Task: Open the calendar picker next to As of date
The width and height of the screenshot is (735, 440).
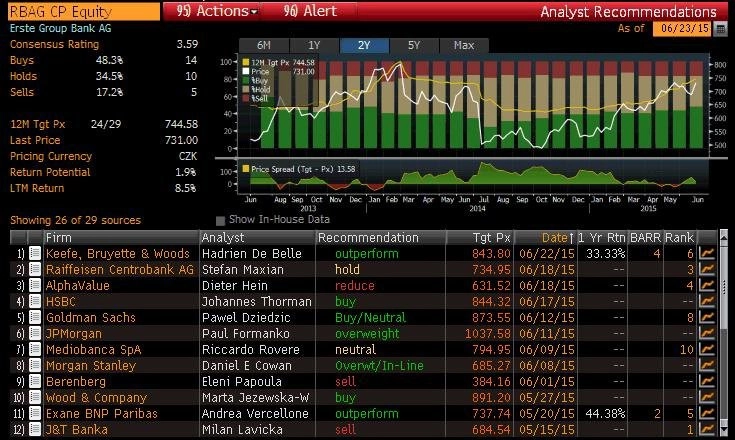Action: (720, 29)
